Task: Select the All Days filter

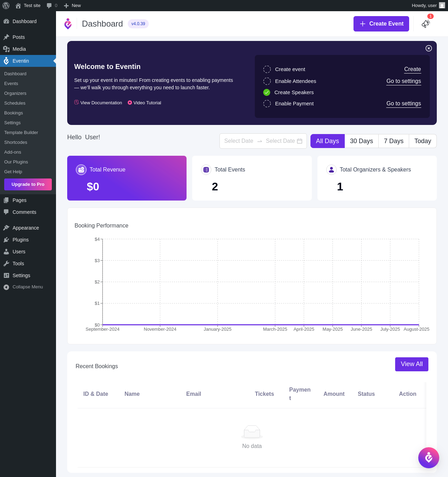Action: pos(328,141)
